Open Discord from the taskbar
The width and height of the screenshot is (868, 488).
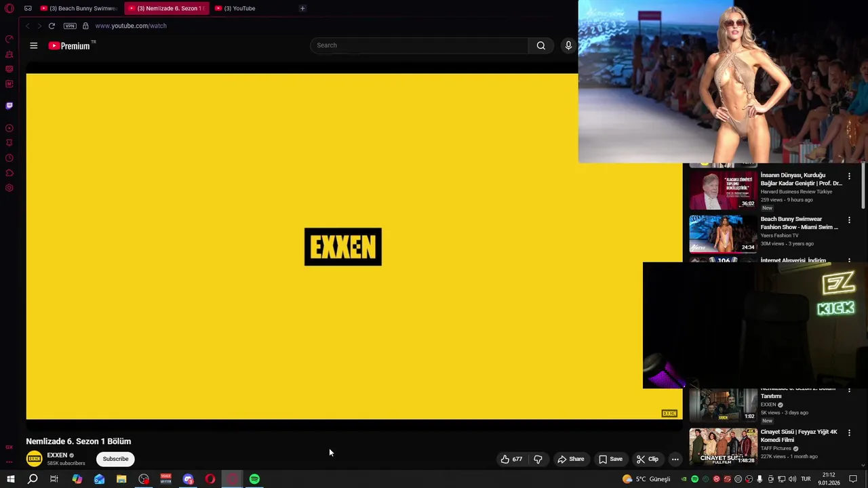(188, 479)
